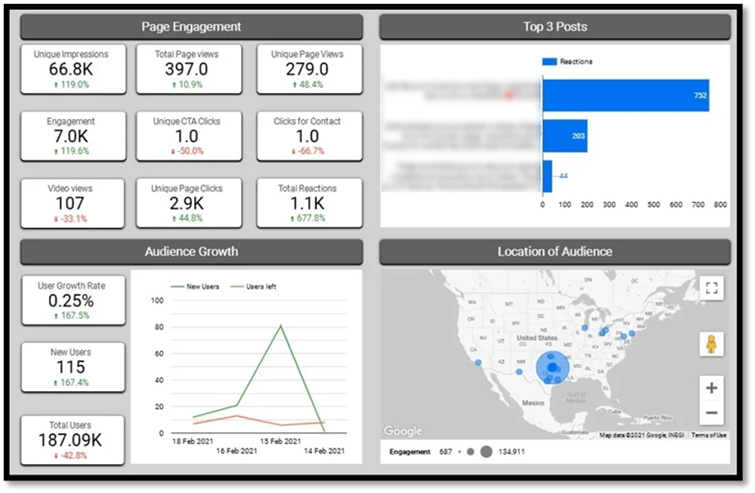Click the Total Reactions 1.1K scorecard

[307, 202]
